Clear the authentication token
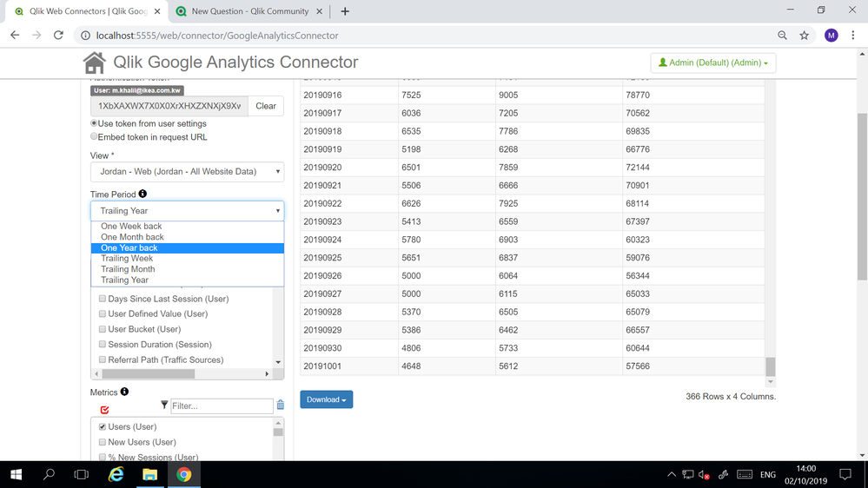The image size is (868, 488). click(266, 106)
